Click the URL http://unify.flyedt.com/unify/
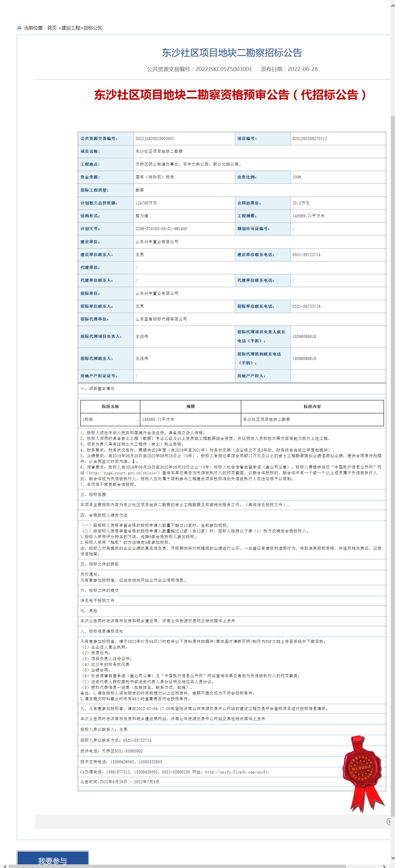Screen dimensions: 395x868 237,772
